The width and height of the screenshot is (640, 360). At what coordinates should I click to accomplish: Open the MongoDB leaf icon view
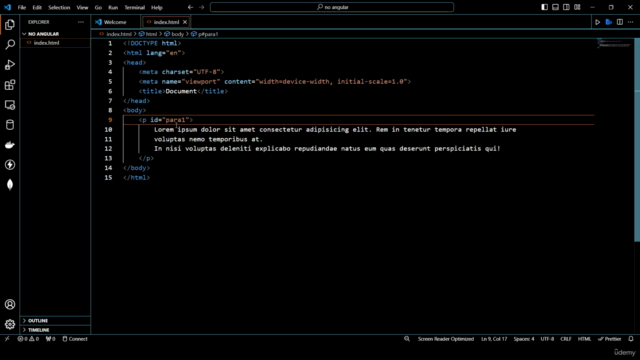coord(10,185)
